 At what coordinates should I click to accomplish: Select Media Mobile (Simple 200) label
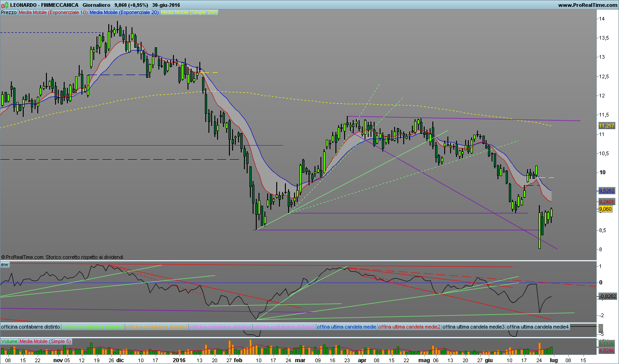pos(189,13)
